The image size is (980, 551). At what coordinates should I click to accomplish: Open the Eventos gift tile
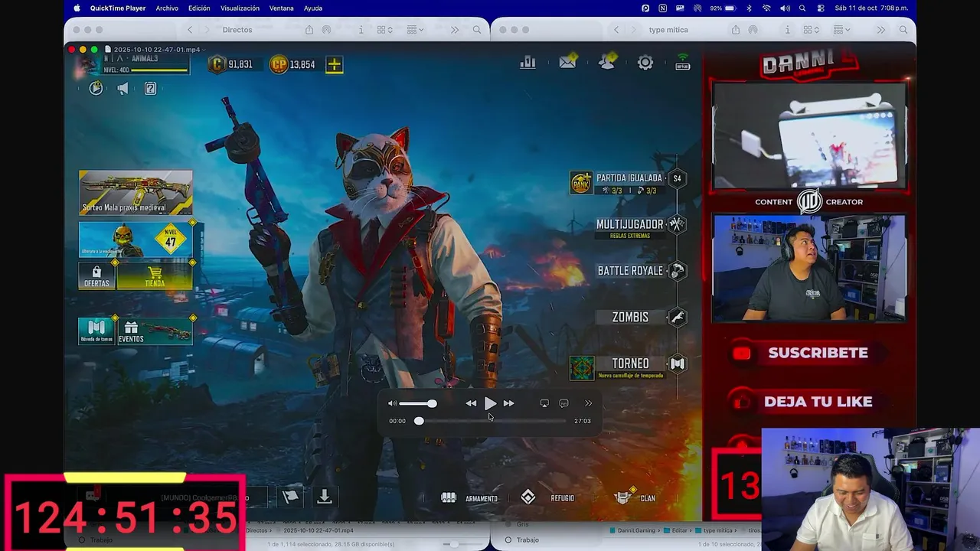tap(155, 331)
